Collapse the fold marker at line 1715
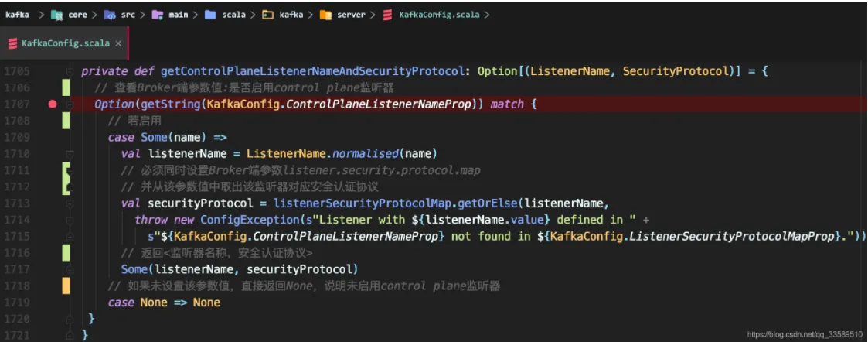Viewport: 868px width, 342px height. [70, 236]
